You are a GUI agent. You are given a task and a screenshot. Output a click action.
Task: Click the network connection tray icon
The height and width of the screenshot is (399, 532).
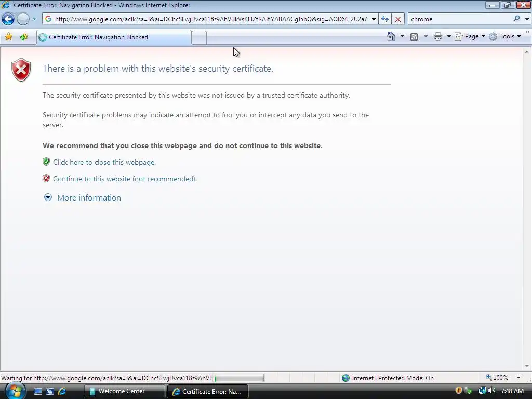tap(482, 391)
